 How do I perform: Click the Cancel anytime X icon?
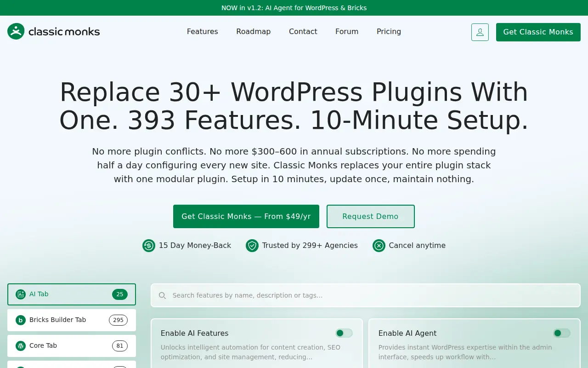point(379,246)
